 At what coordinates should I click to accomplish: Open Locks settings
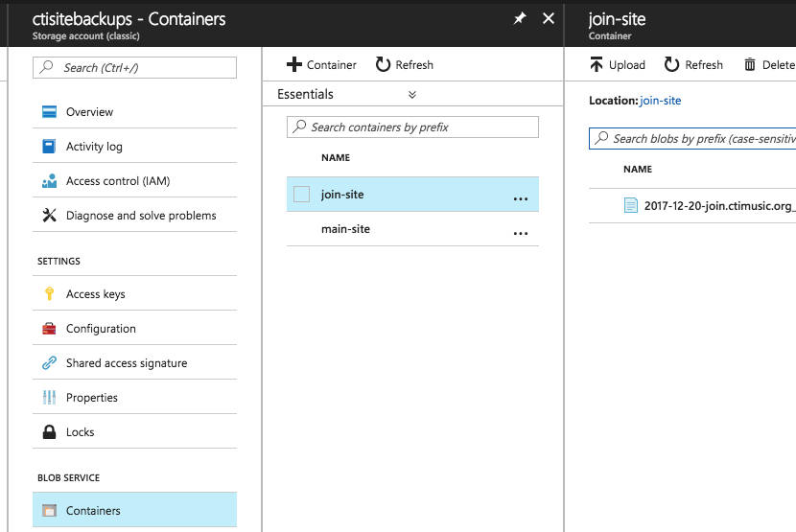pos(134,432)
